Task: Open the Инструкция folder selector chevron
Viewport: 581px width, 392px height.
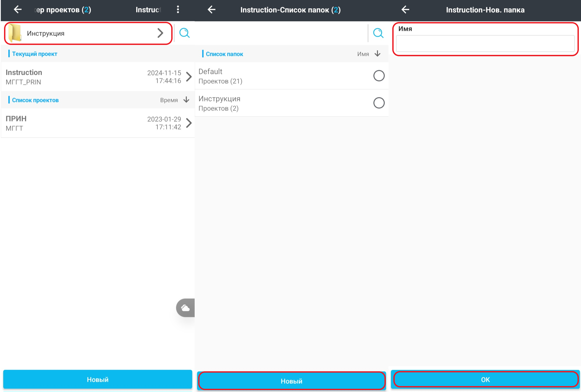Action: point(160,33)
